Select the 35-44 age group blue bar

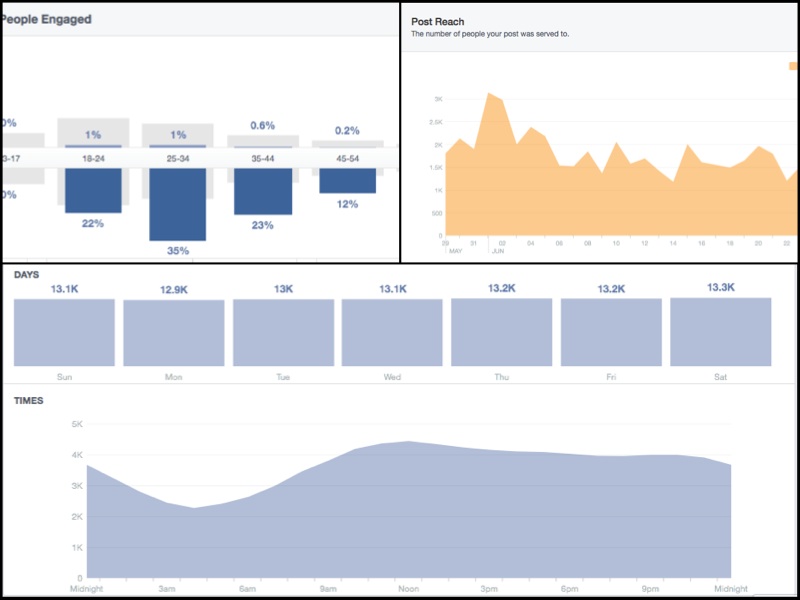pos(263,191)
